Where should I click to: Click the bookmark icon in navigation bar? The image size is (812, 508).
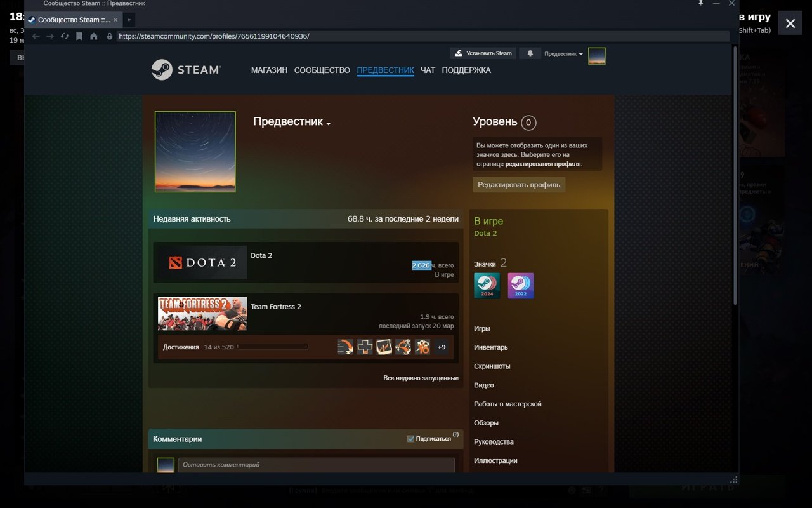pos(79,36)
